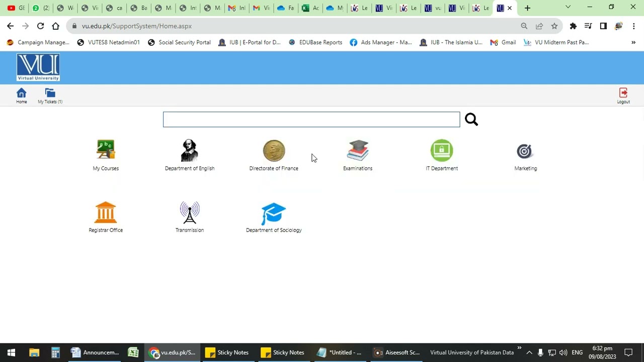Image resolution: width=644 pixels, height=362 pixels.
Task: Open the Gmail bookmark
Action: click(503, 42)
